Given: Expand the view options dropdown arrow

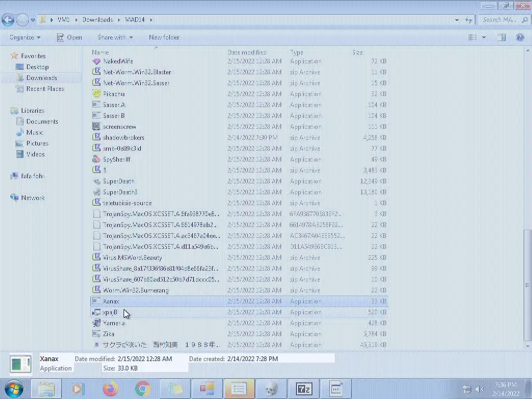Looking at the screenshot, I should [x=484, y=37].
